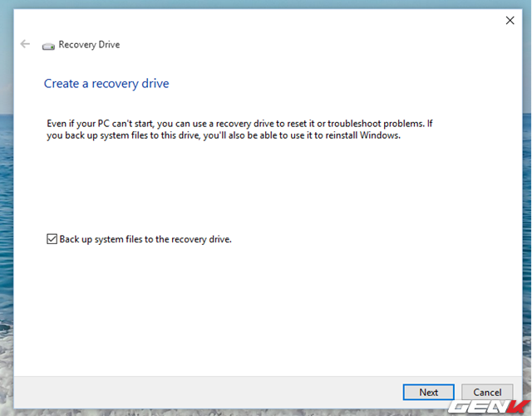Cancel the recovery drive wizard
This screenshot has height=416, width=532.
pyautogui.click(x=487, y=392)
